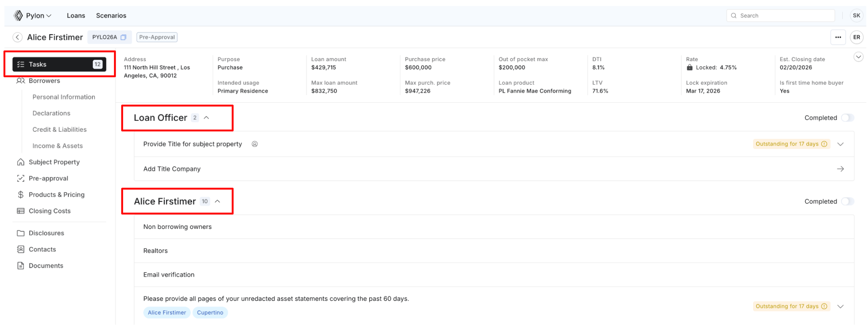The width and height of the screenshot is (868, 326).
Task: Open Contacts in the sidebar
Action: click(x=42, y=249)
